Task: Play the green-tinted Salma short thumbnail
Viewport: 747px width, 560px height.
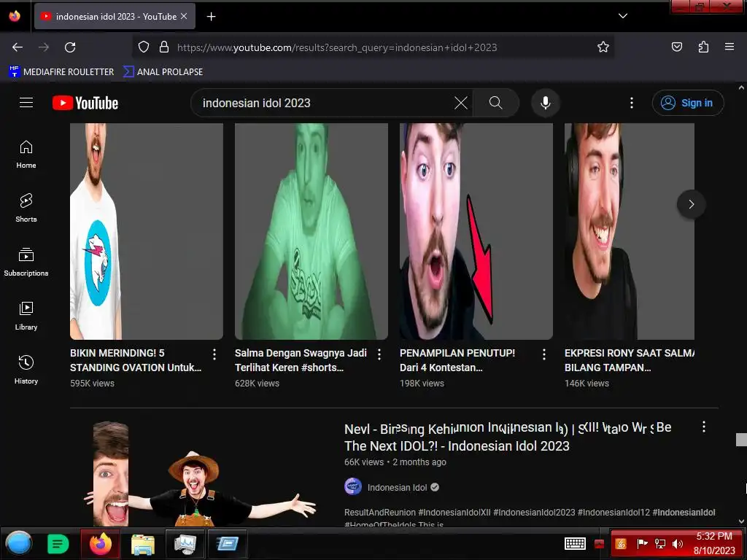Action: click(311, 231)
